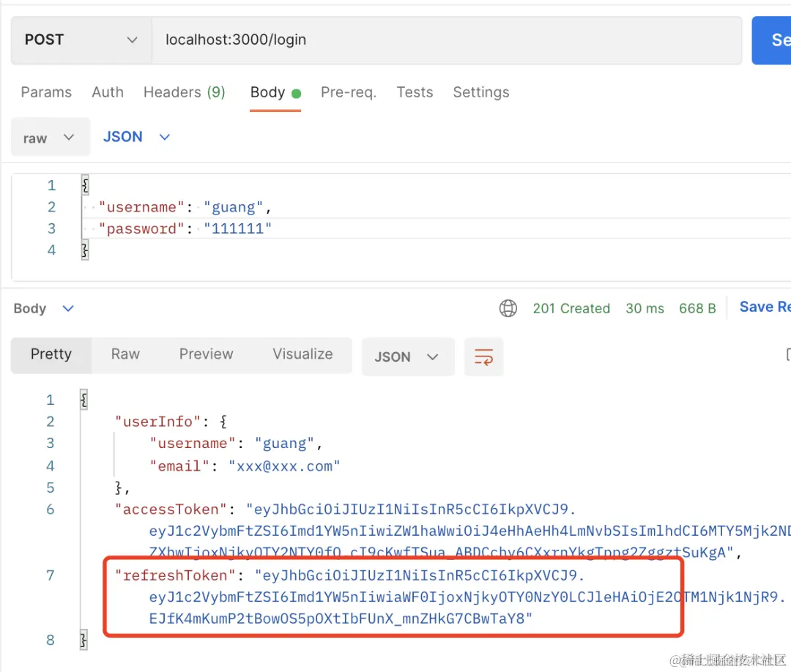Click the 201 Created status
Viewport: 791px width, 672px height.
[x=571, y=308]
